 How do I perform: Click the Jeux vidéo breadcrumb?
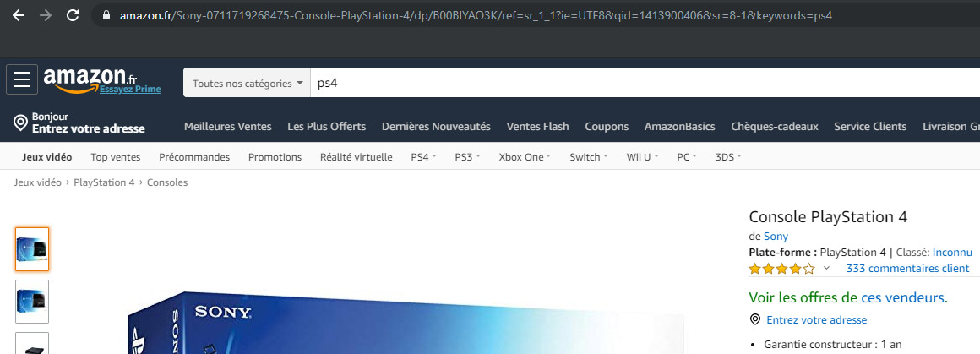(37, 182)
